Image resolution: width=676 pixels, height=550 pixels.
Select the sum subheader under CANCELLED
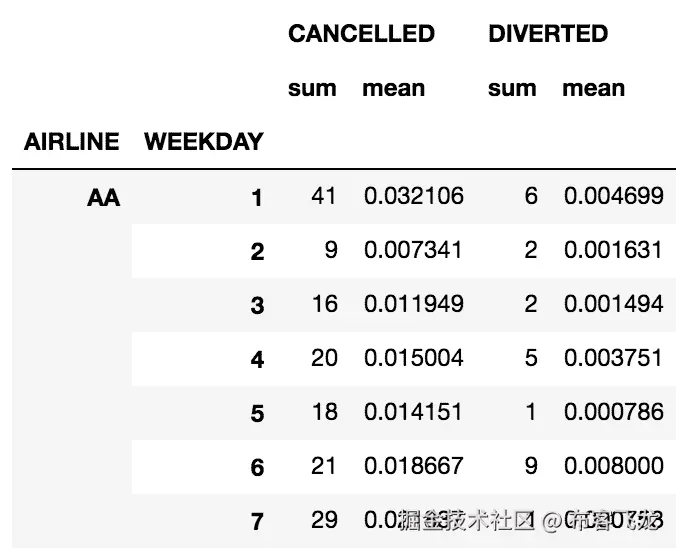312,88
